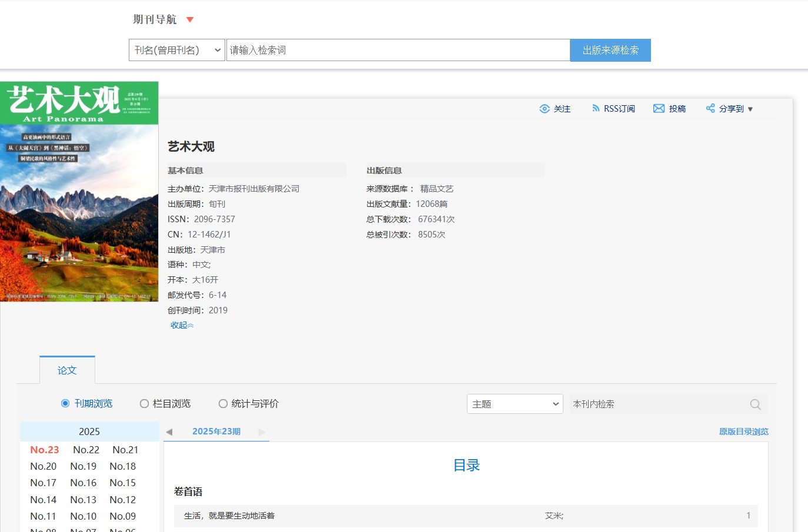Click the 目录 heading
This screenshot has height=532, width=808.
[x=466, y=466]
